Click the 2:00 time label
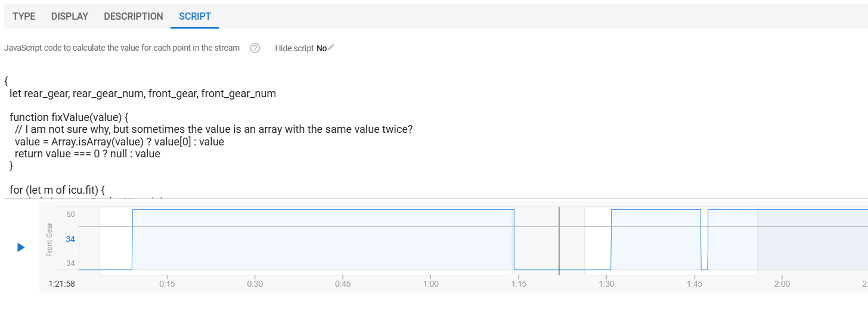The height and width of the screenshot is (323, 868). tap(782, 284)
